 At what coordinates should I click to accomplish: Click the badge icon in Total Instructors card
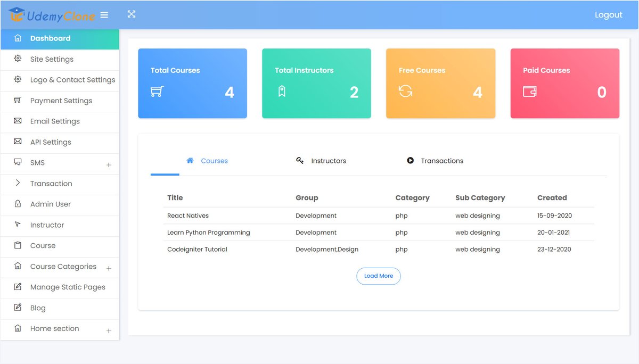click(x=282, y=92)
